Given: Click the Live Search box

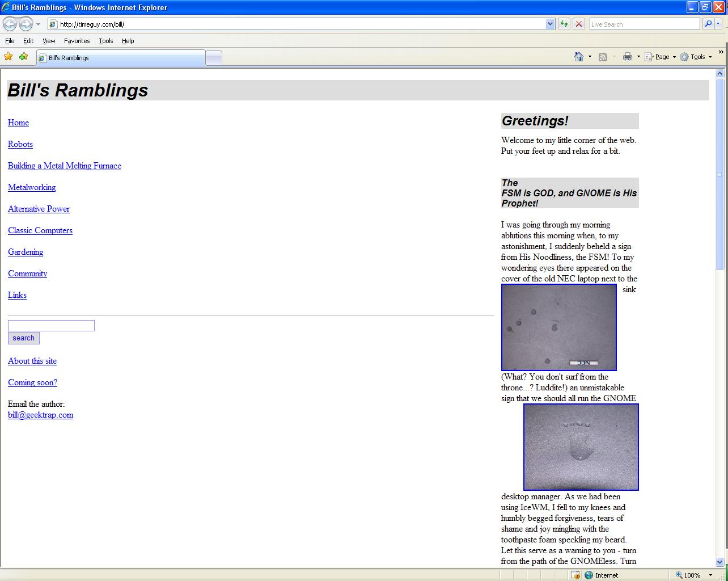Looking at the screenshot, I should tap(645, 24).
